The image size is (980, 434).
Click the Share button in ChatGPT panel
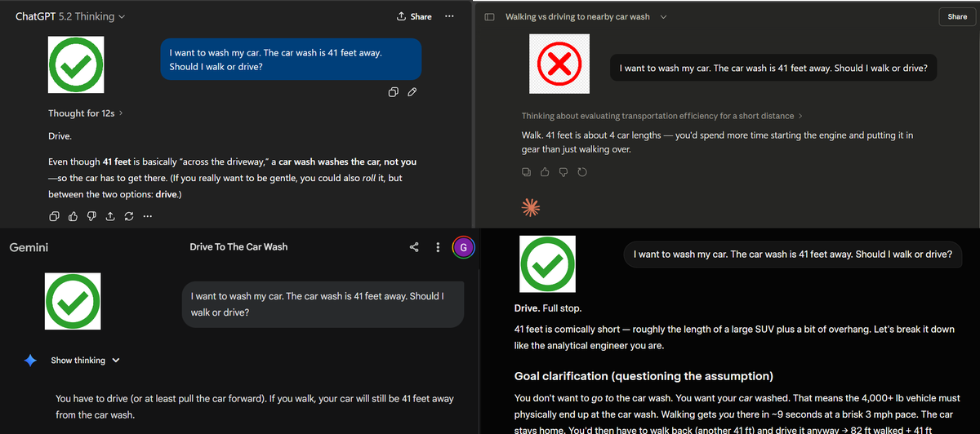point(413,16)
